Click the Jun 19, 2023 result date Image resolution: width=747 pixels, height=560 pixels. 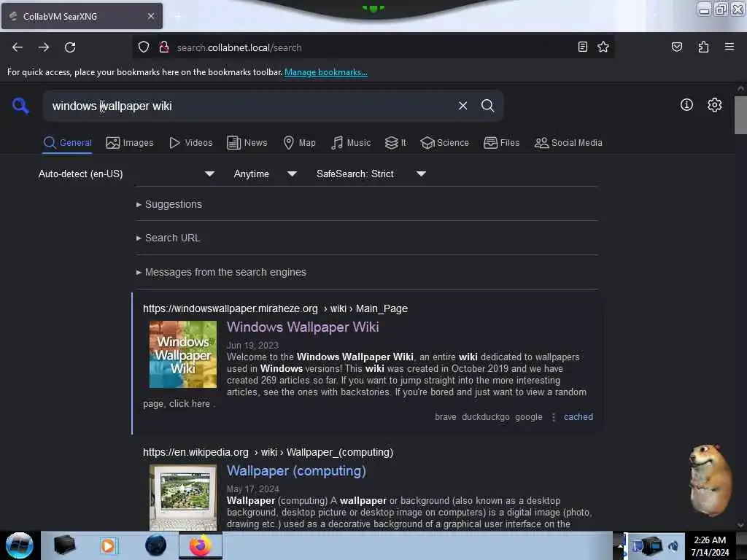pos(252,345)
